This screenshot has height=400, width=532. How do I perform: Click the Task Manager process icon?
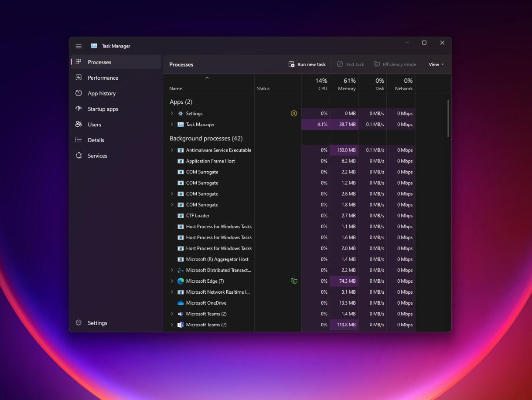[x=181, y=124]
